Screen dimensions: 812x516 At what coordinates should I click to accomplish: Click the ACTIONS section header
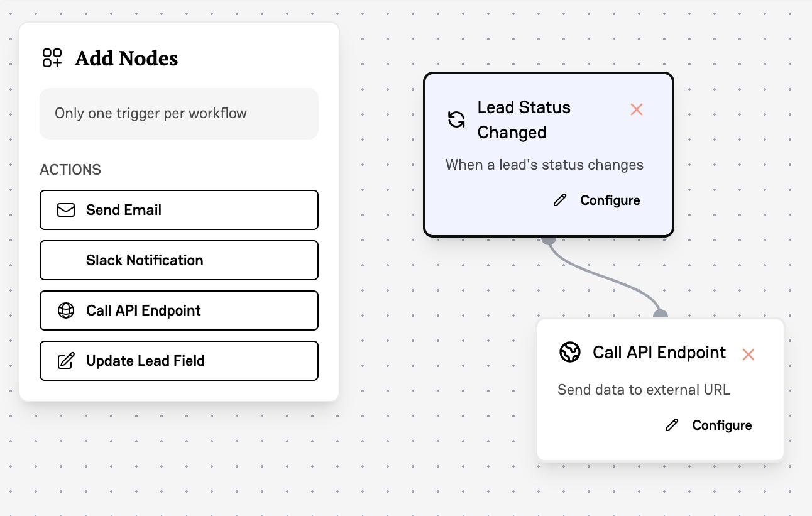70,170
